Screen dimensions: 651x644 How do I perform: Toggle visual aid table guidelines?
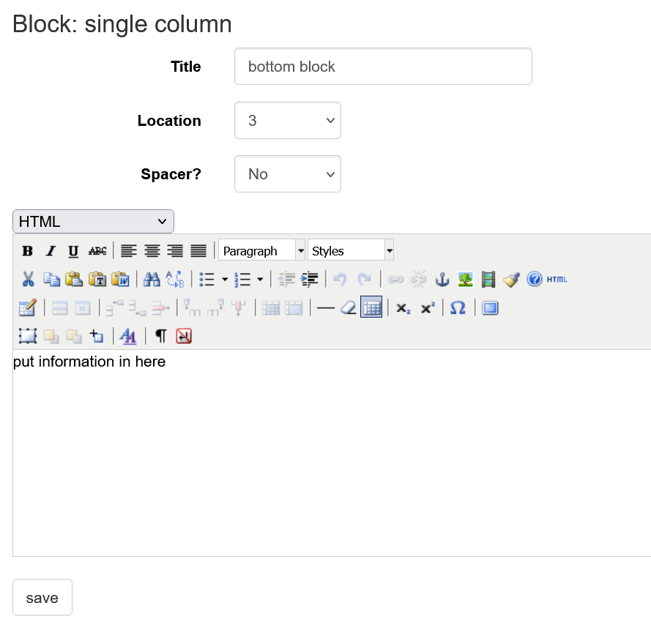(371, 307)
